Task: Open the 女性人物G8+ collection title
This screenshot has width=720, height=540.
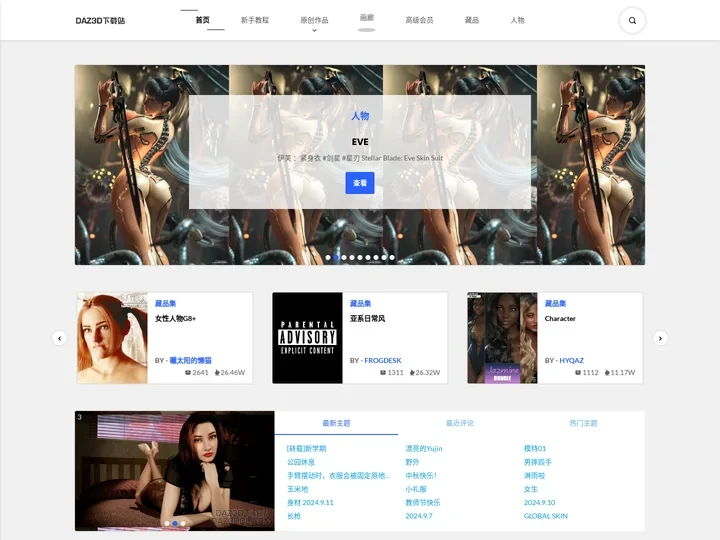Action: (175, 318)
